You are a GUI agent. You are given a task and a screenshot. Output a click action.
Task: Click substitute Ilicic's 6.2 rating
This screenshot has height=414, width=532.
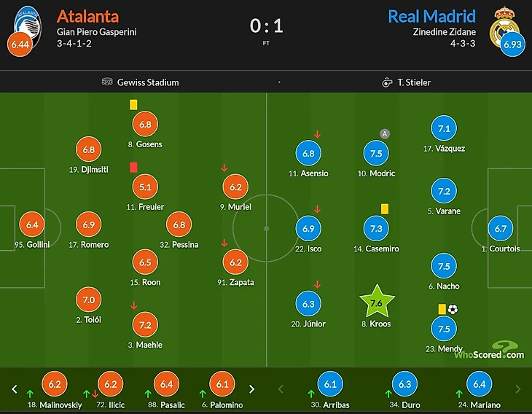(x=111, y=384)
